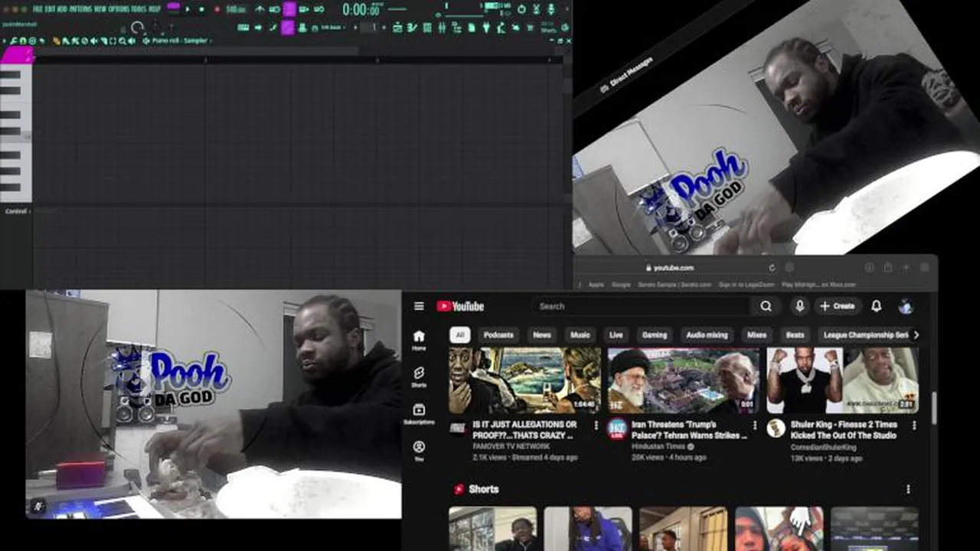Open Shorts section three-dot menu
The width and height of the screenshot is (980, 551).
(908, 489)
